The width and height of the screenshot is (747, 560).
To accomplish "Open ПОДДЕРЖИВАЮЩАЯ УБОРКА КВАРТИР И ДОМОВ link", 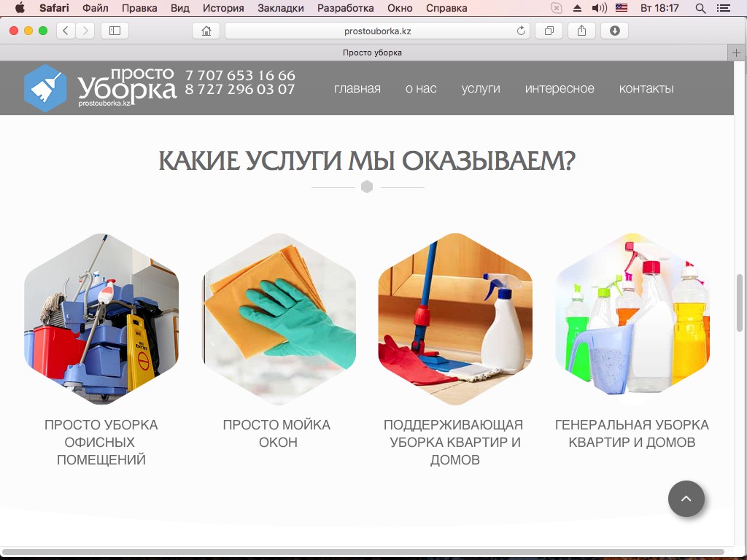I will [x=454, y=443].
